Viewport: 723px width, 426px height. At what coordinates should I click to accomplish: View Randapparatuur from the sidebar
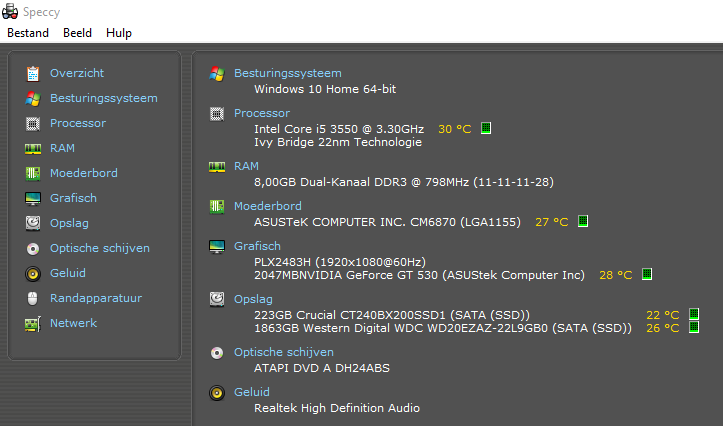click(96, 298)
